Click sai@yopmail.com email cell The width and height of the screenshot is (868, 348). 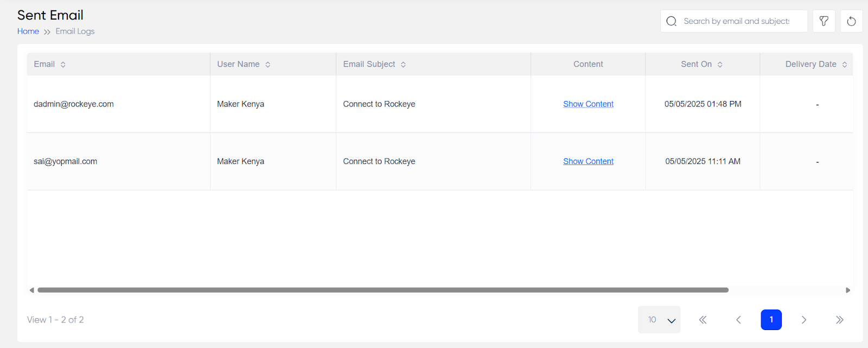(66, 161)
